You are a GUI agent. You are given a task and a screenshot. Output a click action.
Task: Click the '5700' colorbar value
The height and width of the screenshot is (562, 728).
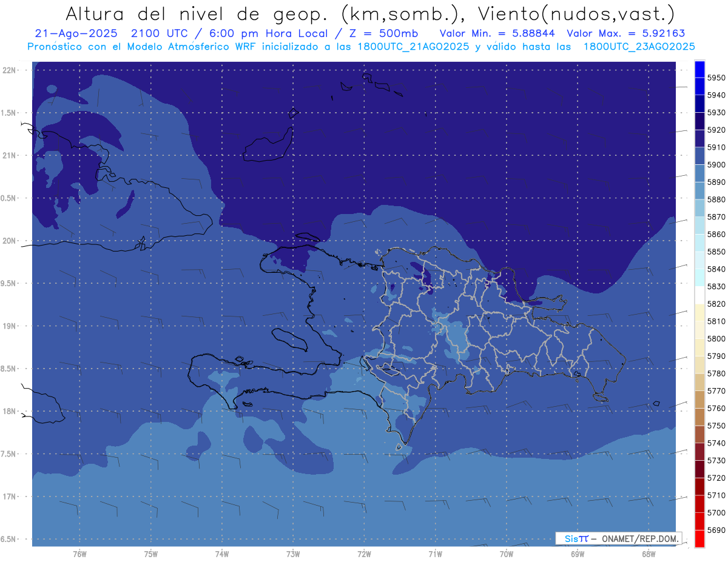[x=716, y=513]
